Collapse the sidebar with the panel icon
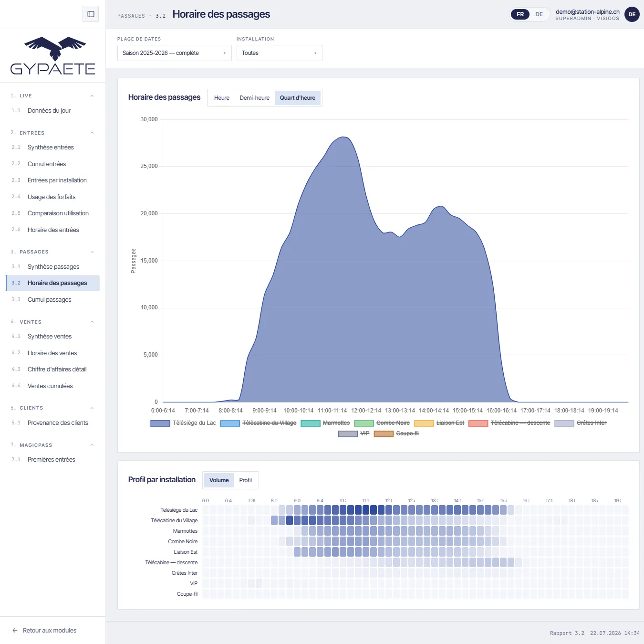Viewport: 644px width, 644px height. click(91, 14)
